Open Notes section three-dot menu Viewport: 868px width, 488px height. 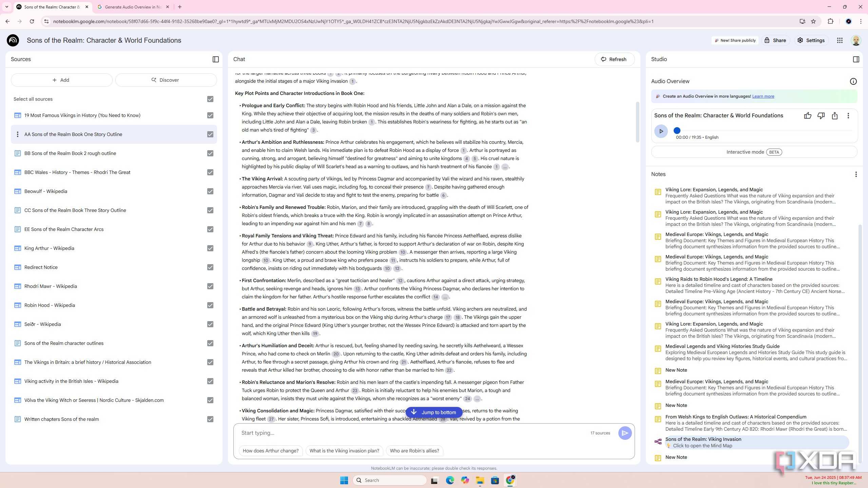[856, 174]
